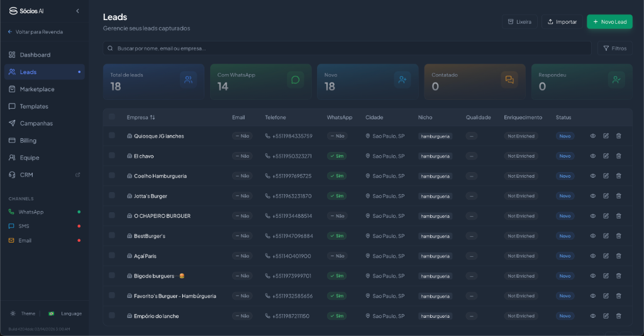Edit the Coelho Hamburgueria lead
This screenshot has width=644, height=336.
coord(606,176)
